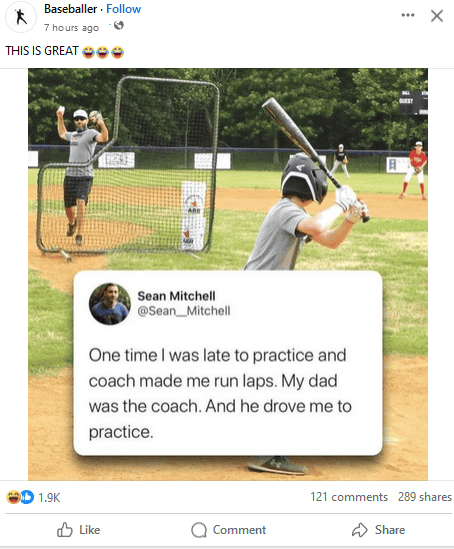Open the three-dot post options menu
Image resolution: width=454 pixels, height=549 pixels.
408,15
